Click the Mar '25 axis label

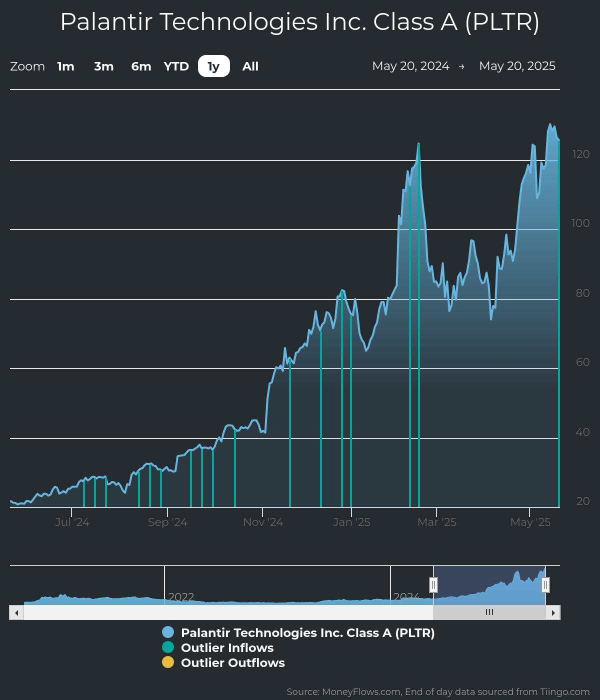tap(437, 522)
